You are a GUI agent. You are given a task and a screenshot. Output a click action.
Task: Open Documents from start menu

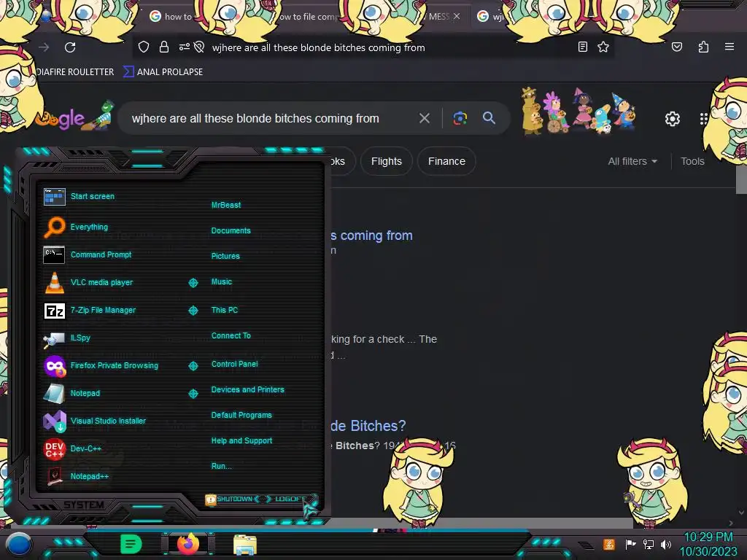pyautogui.click(x=231, y=230)
